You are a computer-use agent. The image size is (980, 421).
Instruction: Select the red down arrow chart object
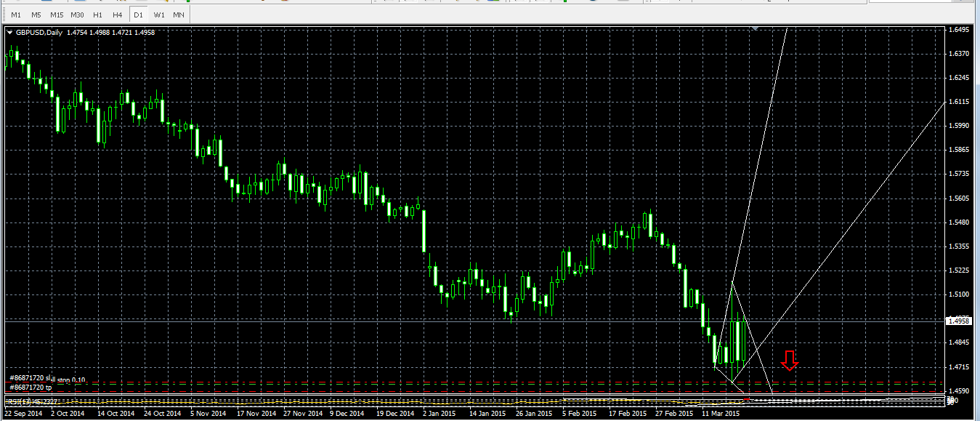pyautogui.click(x=790, y=360)
